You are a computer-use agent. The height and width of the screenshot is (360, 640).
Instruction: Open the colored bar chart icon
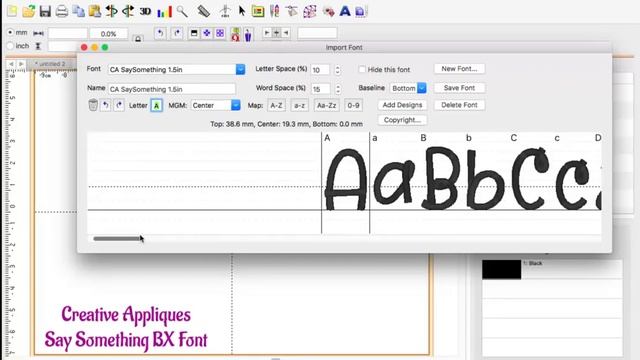click(164, 11)
